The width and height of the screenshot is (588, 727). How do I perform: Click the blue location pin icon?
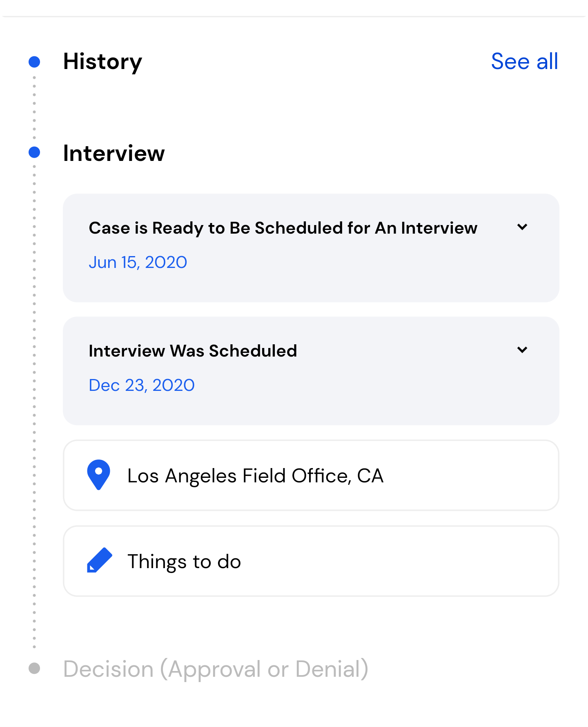(x=98, y=475)
